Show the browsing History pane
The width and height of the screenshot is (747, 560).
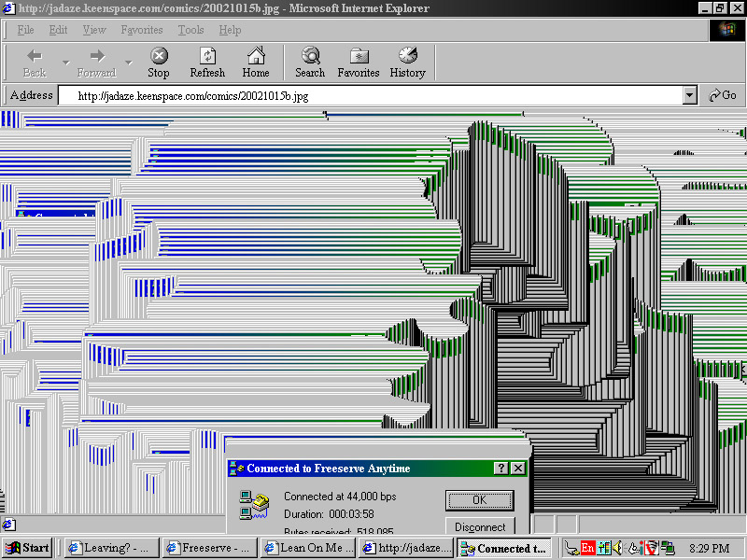pyautogui.click(x=407, y=62)
